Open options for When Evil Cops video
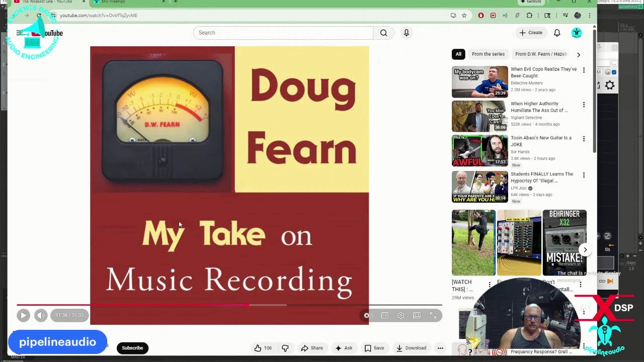 pyautogui.click(x=584, y=70)
